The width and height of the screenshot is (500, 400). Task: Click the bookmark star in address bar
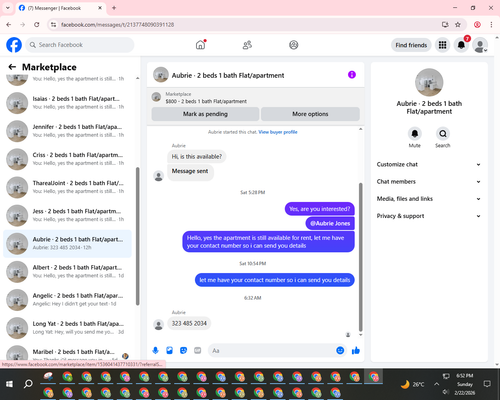coord(458,24)
